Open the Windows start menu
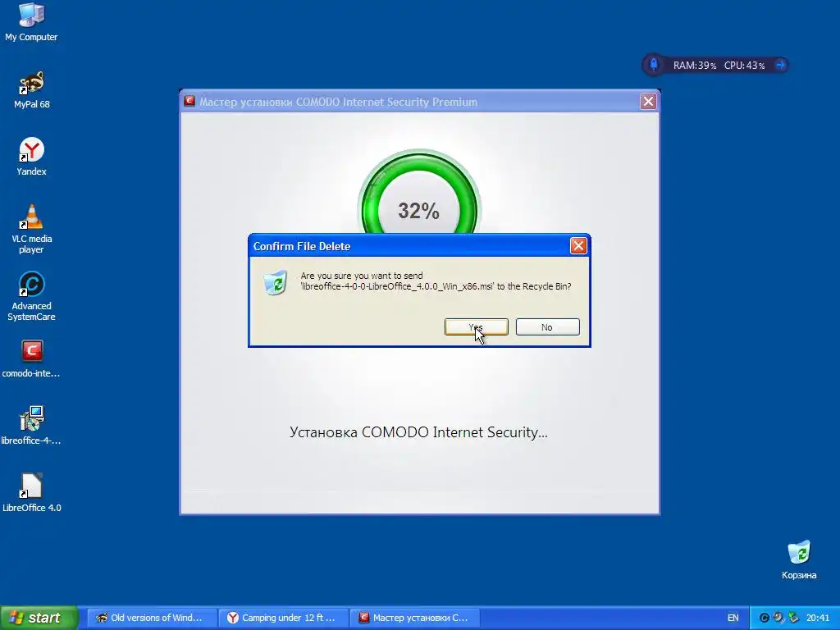 coord(39,618)
